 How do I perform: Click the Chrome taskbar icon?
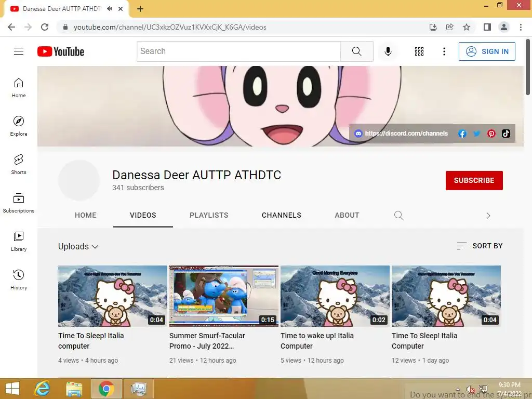(106, 389)
